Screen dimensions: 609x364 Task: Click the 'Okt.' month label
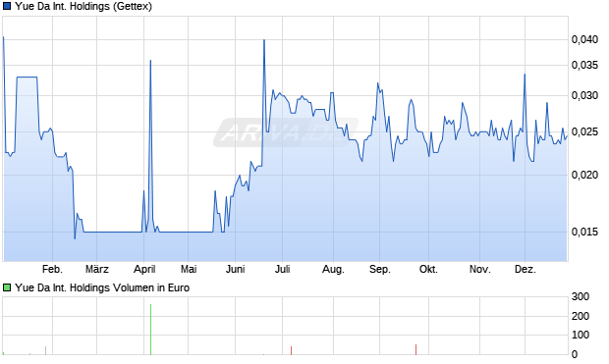(x=428, y=269)
